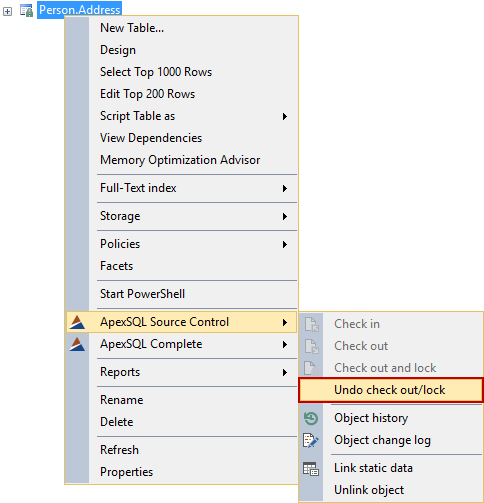Image resolution: width=484 pixels, height=503 pixels.
Task: Expand the Person.Address tree node
Action: coord(7,11)
